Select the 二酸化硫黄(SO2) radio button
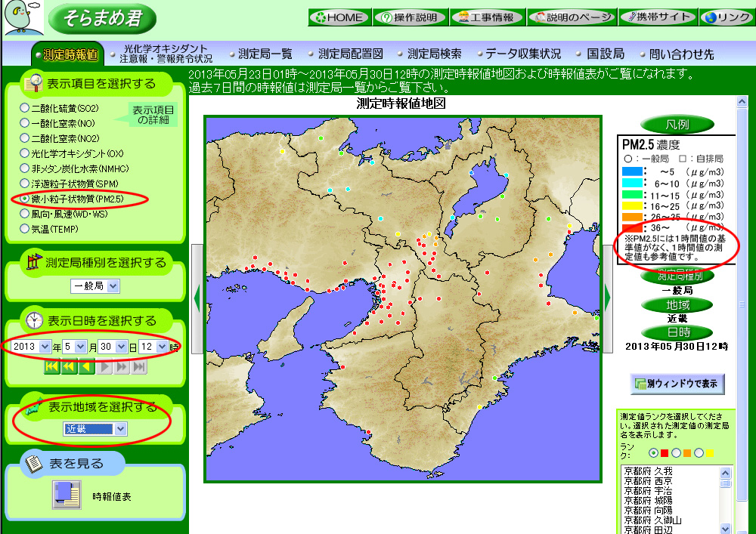 [x=25, y=109]
